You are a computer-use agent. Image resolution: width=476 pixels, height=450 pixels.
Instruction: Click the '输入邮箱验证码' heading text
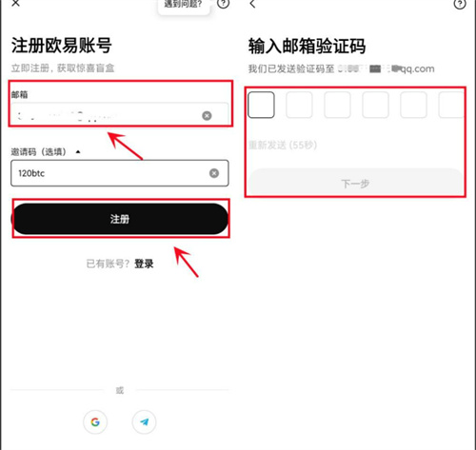click(x=307, y=47)
